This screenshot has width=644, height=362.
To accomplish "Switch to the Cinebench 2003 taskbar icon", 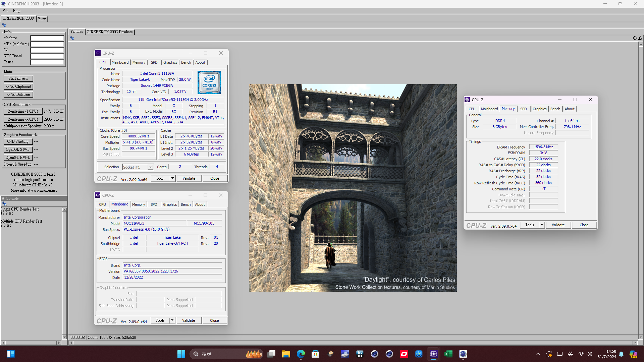I will pyautogui.click(x=463, y=354).
